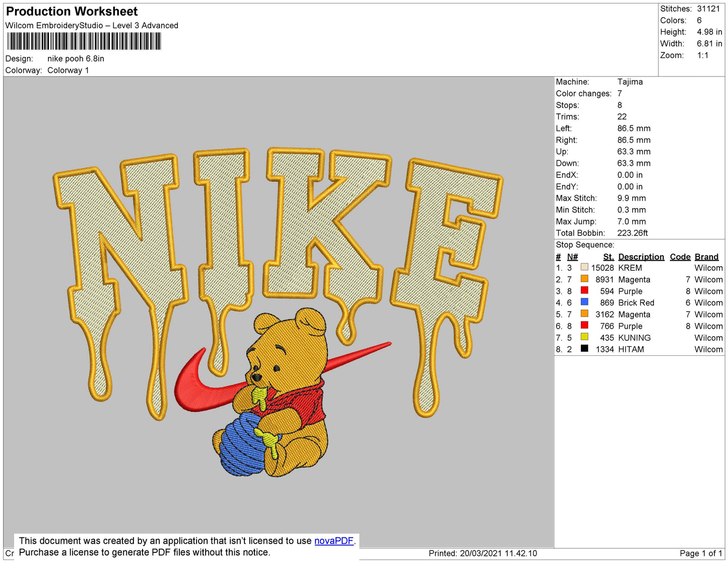The width and height of the screenshot is (728, 563).
Task: Select the KREM color swatch in stop sequence
Action: pyautogui.click(x=584, y=268)
